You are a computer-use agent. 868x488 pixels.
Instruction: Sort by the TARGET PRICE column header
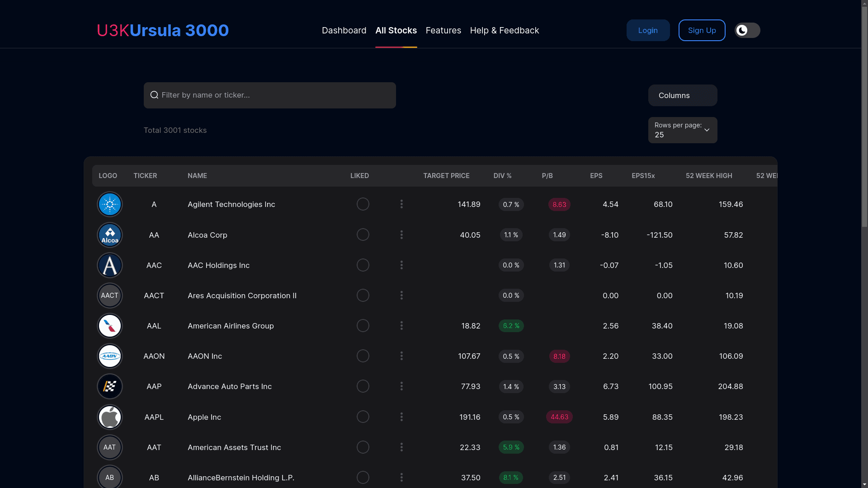tap(446, 176)
